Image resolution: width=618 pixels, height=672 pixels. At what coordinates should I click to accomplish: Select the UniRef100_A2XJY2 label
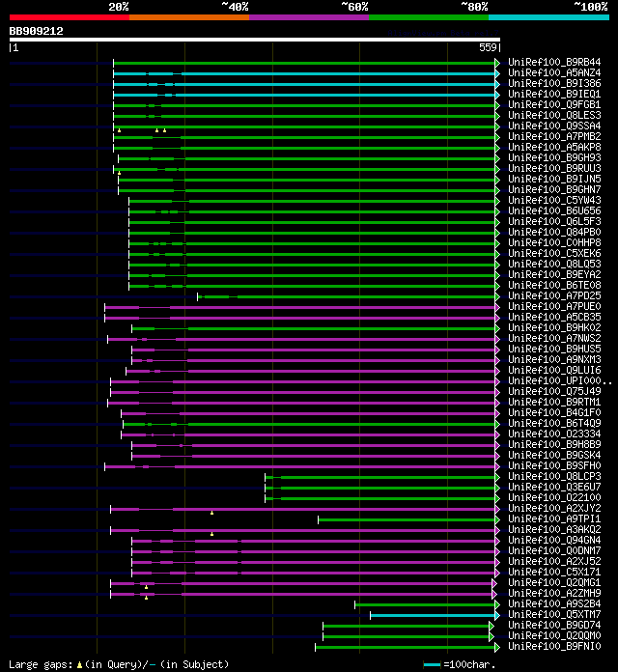pyautogui.click(x=554, y=508)
